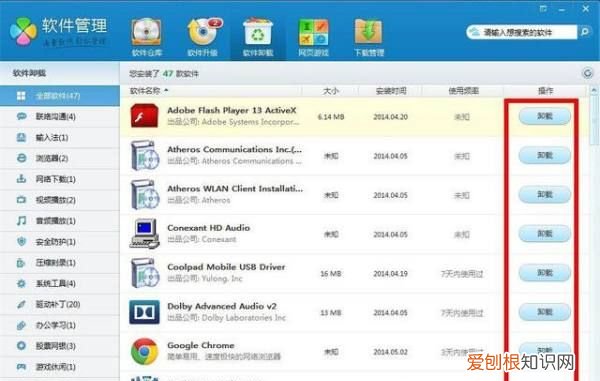Click the 视频播放(2) TV icon
This screenshot has height=381, width=600.
pos(21,200)
